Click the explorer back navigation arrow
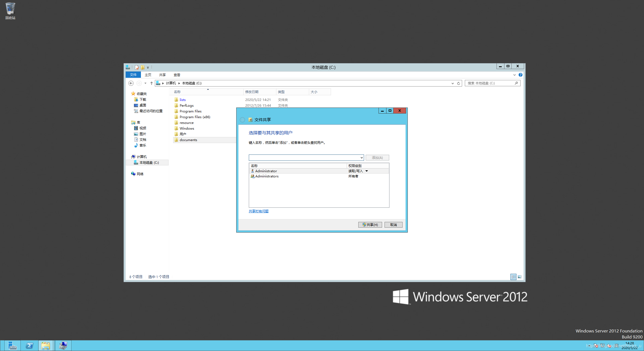 [x=131, y=83]
